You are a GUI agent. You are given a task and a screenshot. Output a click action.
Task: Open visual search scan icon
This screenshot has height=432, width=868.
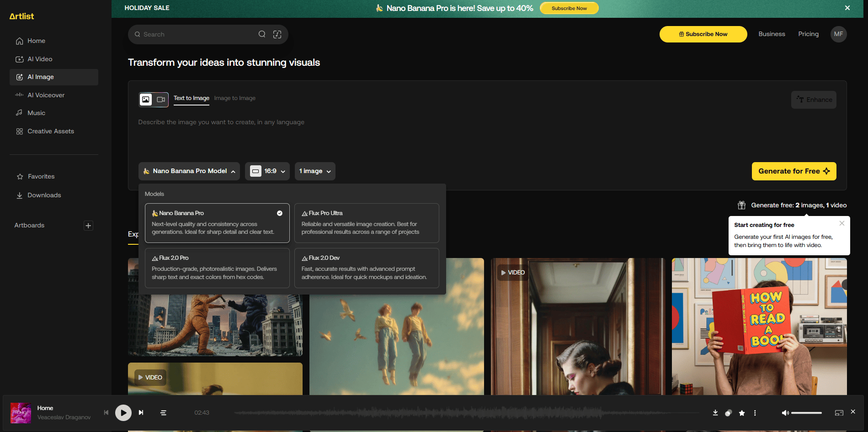pos(277,34)
